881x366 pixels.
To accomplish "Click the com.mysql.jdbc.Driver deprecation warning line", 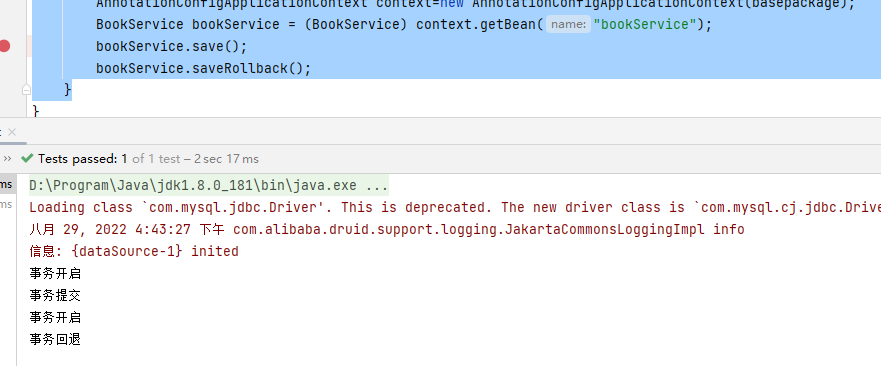I will 455,207.
